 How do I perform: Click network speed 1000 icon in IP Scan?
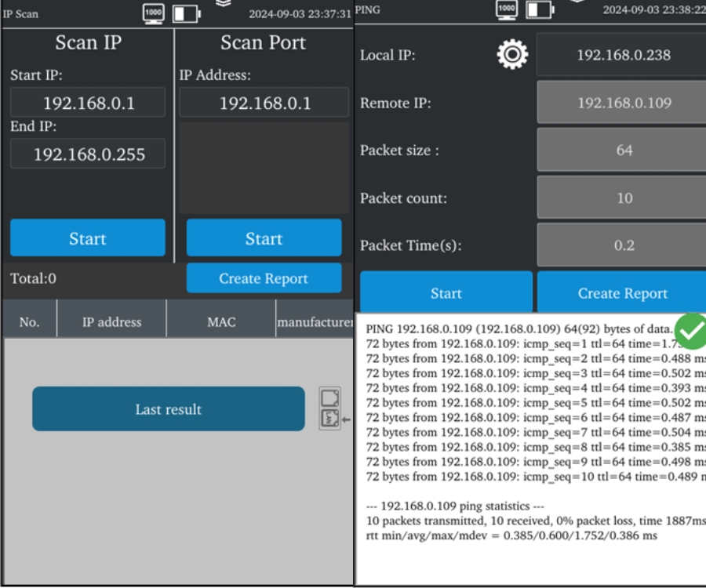coord(154,13)
